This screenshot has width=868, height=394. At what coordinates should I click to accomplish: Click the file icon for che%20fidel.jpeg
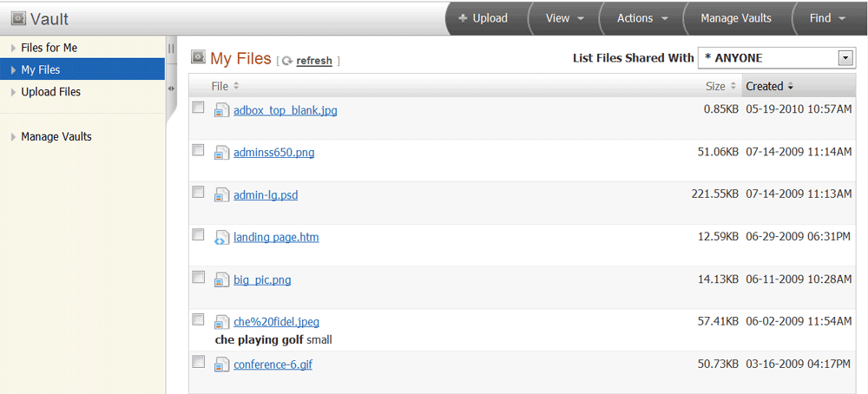click(221, 322)
